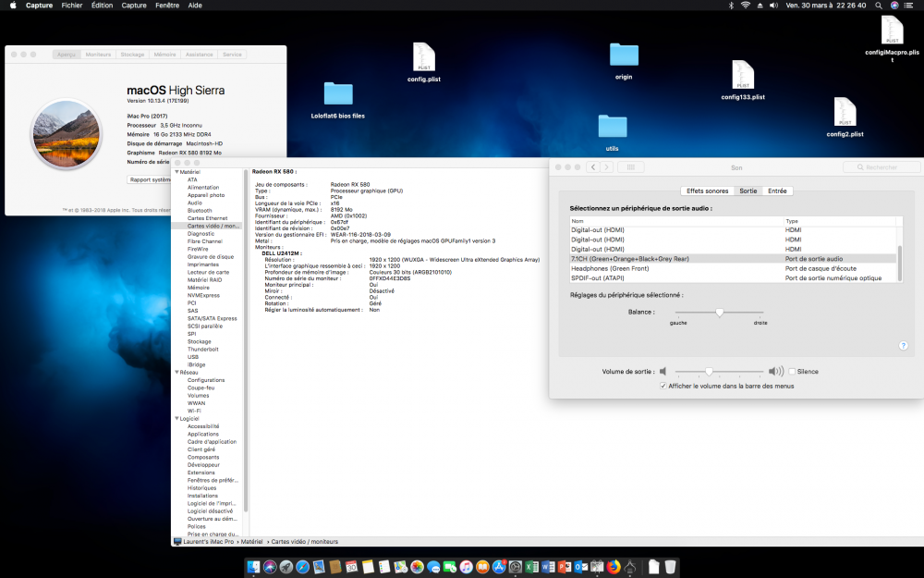The image size is (924, 578).
Task: Open App Store from the Dock
Action: tap(499, 567)
